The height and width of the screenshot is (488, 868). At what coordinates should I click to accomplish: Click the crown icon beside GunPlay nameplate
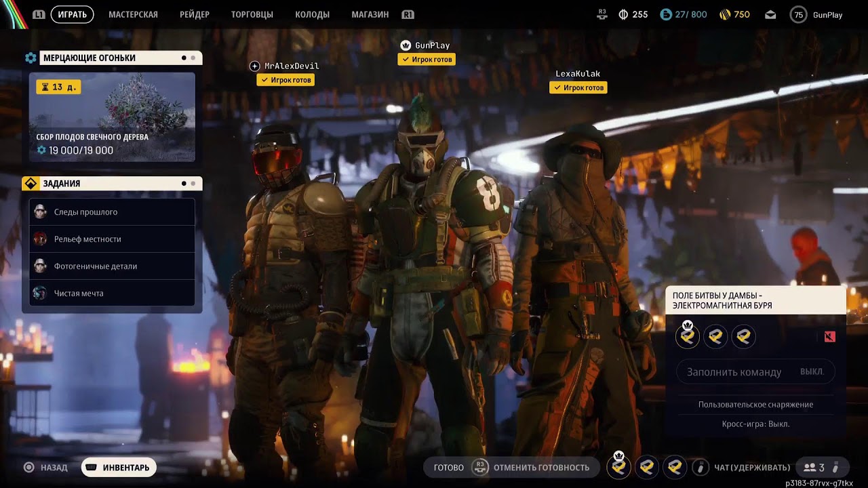tap(406, 45)
